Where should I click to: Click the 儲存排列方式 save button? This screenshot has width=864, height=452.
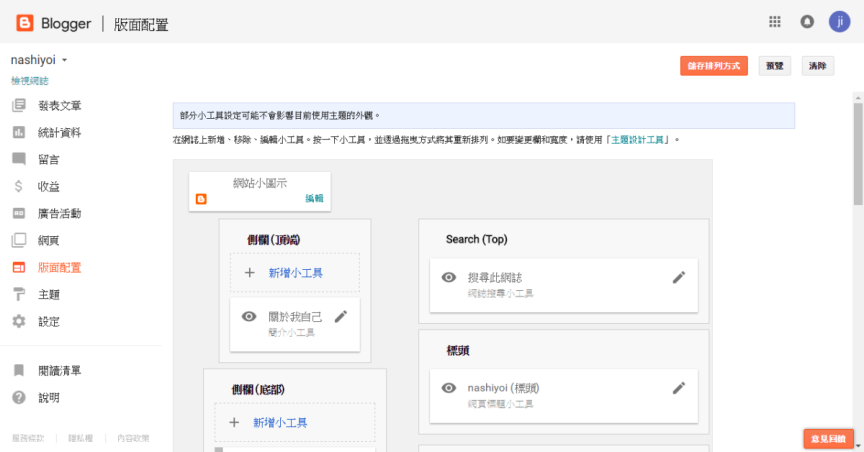714,66
